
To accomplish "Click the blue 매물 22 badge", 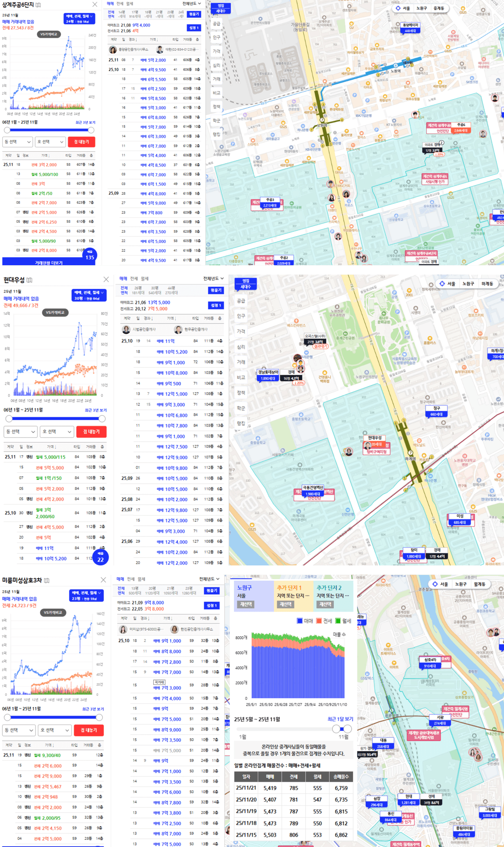I will 101,557.
